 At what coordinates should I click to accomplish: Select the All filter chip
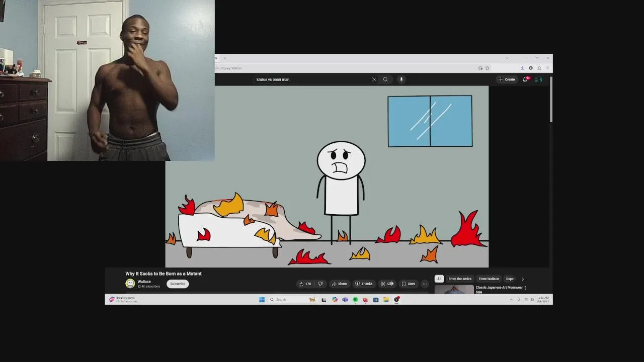[x=439, y=279]
